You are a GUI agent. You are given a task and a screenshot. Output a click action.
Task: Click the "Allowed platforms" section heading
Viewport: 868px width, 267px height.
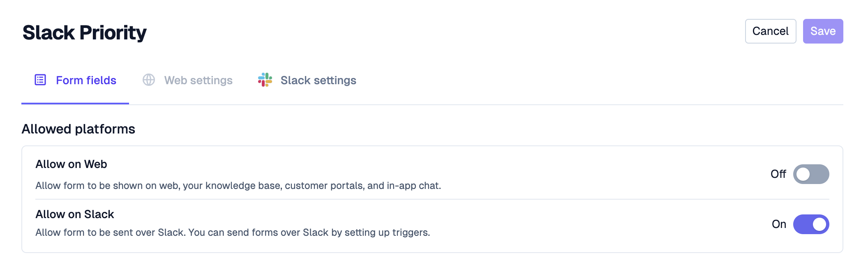[78, 129]
